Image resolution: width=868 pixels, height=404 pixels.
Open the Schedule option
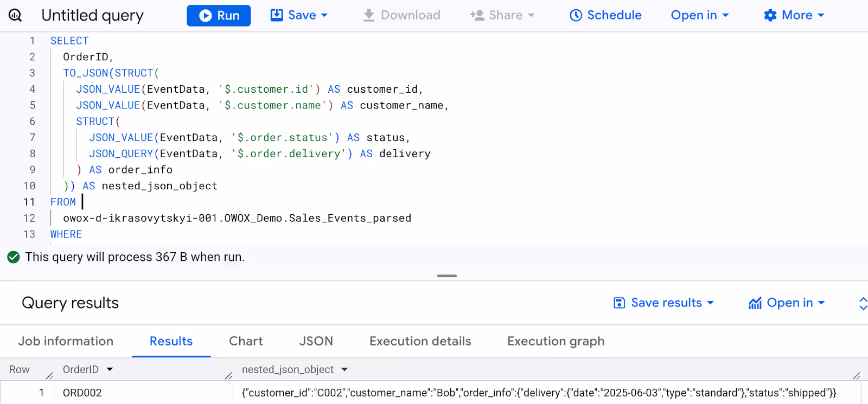(605, 15)
